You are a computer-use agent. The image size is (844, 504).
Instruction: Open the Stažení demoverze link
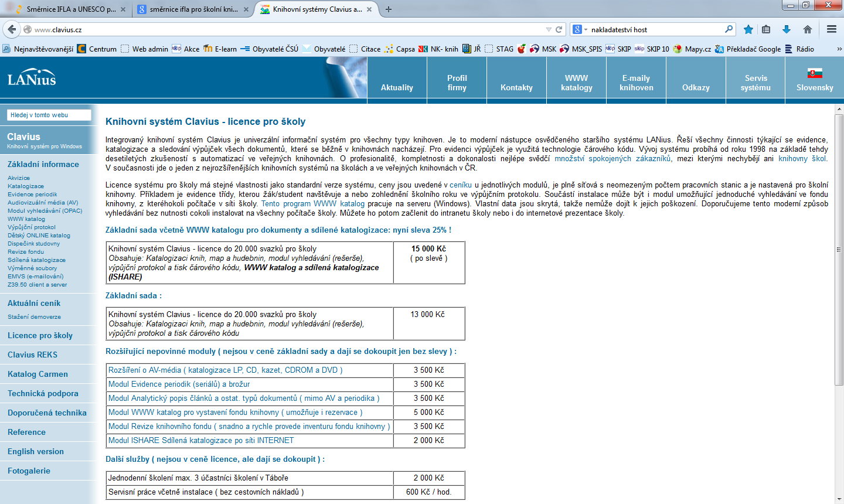pyautogui.click(x=34, y=316)
